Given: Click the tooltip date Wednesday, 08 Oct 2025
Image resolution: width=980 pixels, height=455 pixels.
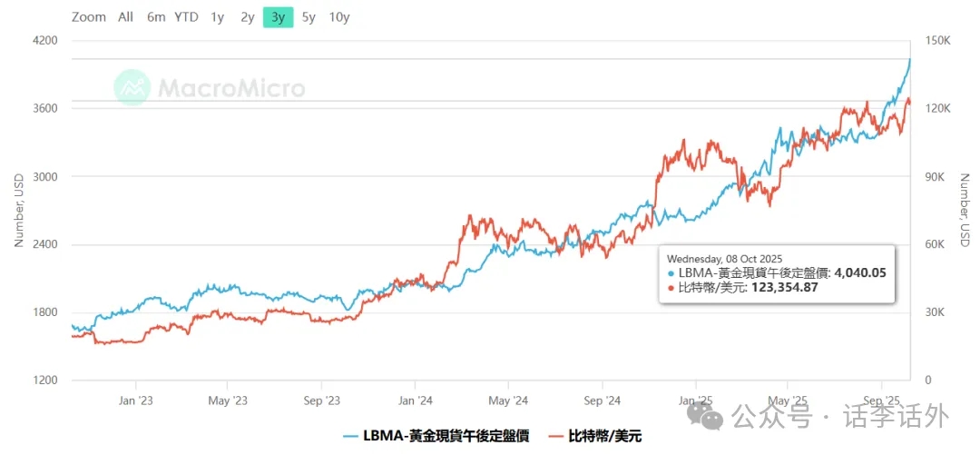Looking at the screenshot, I should (x=724, y=258).
